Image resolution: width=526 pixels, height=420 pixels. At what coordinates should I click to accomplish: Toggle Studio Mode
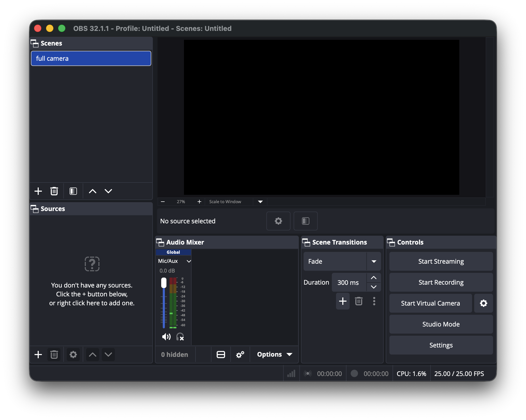tap(441, 324)
